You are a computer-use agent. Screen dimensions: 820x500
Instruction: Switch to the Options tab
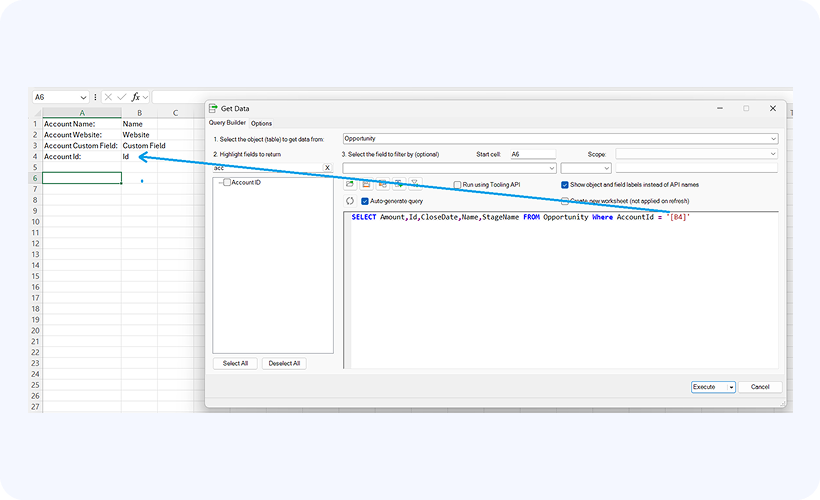point(261,123)
